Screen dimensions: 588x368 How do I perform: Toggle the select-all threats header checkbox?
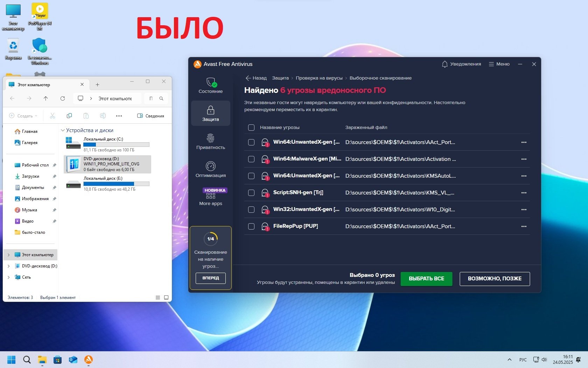tap(251, 128)
